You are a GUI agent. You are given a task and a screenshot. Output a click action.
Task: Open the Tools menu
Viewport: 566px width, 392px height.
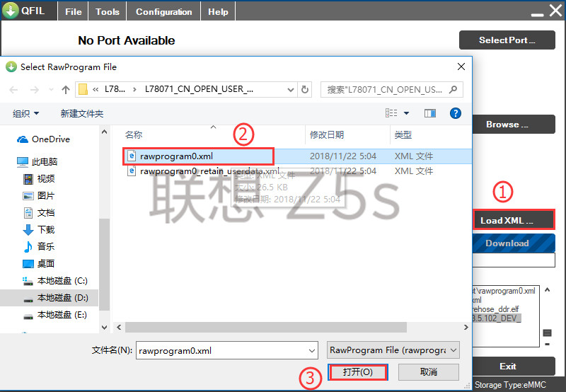coord(108,12)
